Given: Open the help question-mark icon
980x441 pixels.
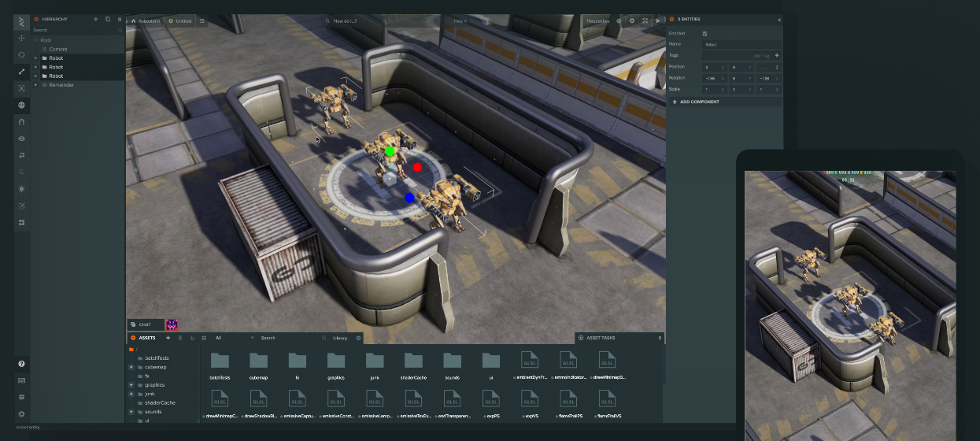Looking at the screenshot, I should pos(21,364).
